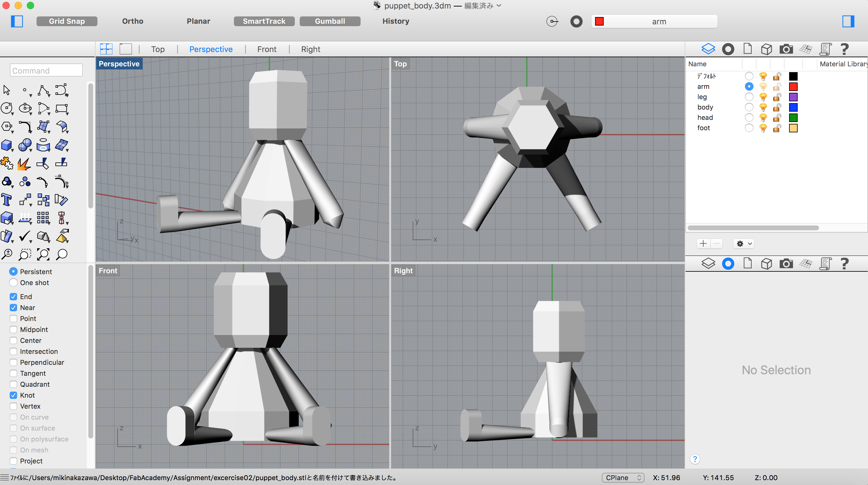
Task: Choose the rectangular array tool
Action: [43, 218]
